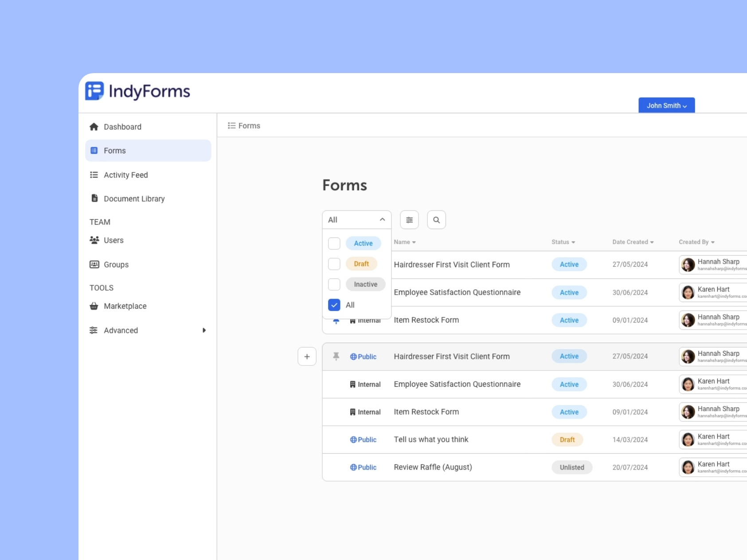Click the Users icon under TEAM
The image size is (747, 560).
pos(94,240)
